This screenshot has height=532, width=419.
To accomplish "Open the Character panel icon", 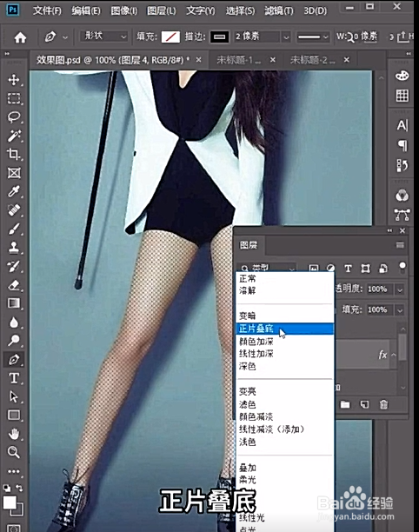I will [x=402, y=125].
